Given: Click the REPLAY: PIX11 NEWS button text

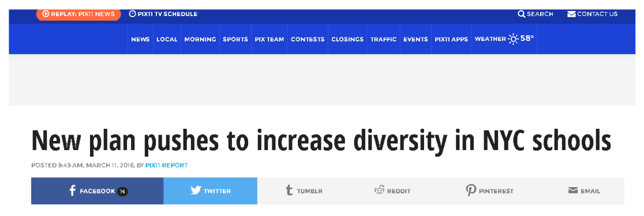Looking at the screenshot, I should point(83,14).
